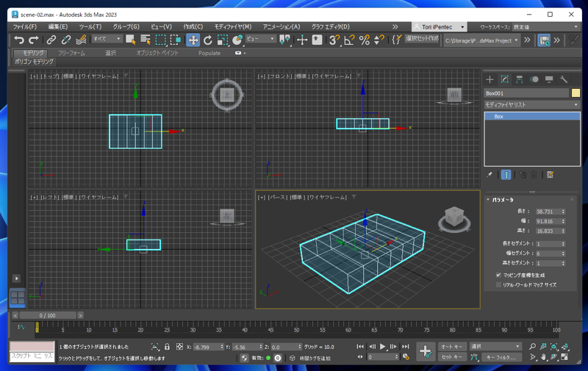The image size is (588, 371).
Task: Open the Select by Name list icon
Action: click(146, 40)
